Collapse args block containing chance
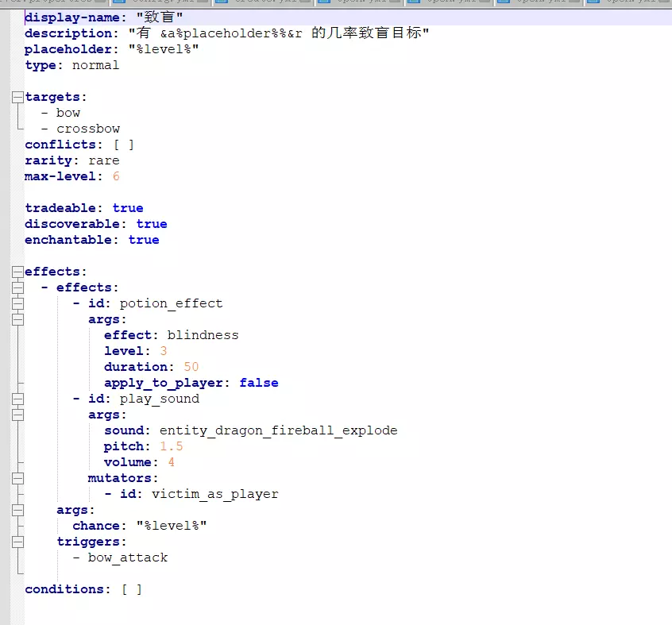 (x=17, y=510)
